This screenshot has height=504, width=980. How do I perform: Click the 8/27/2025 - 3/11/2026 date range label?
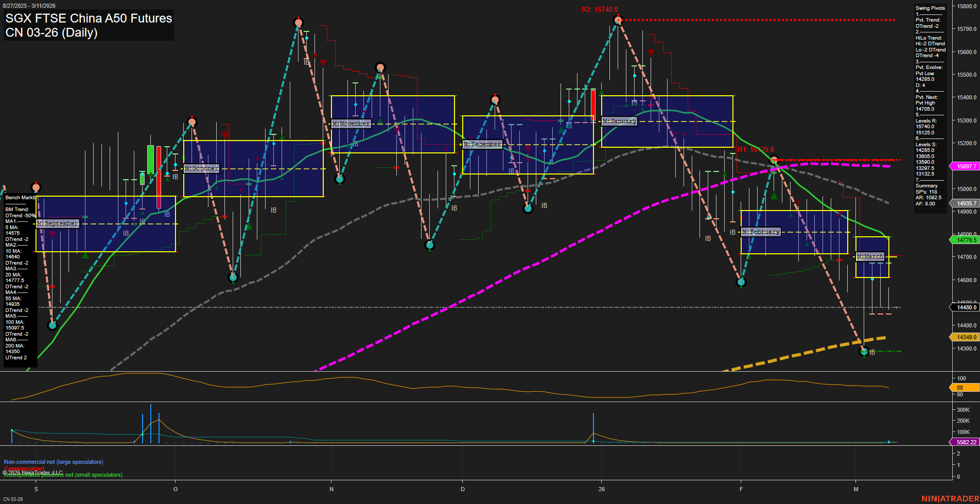pos(30,5)
